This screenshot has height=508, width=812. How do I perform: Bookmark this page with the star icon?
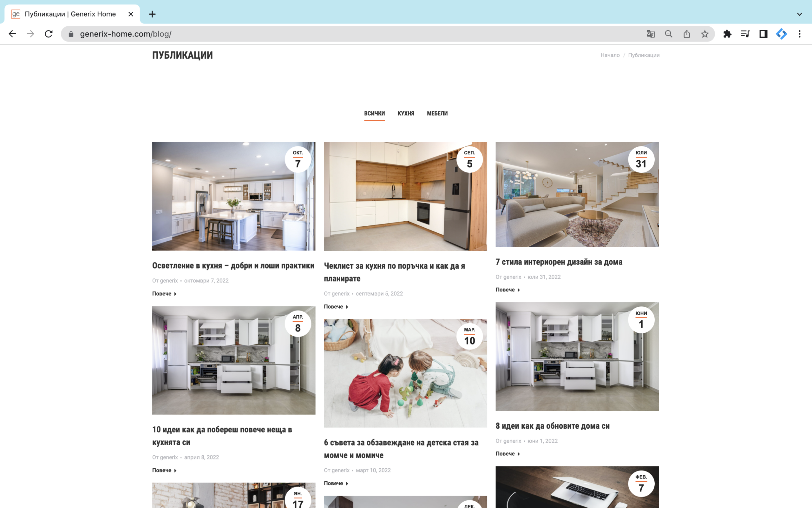[x=705, y=34]
